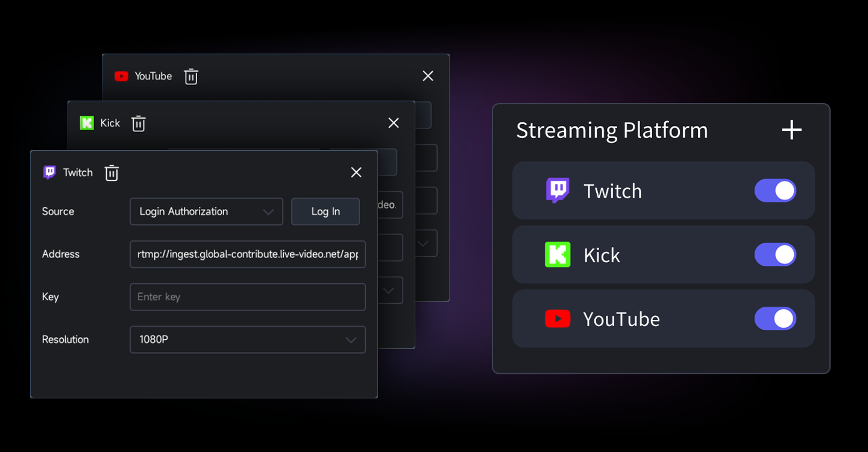Switch off the YouTube streaming toggle
The height and width of the screenshot is (452, 868).
[775, 318]
